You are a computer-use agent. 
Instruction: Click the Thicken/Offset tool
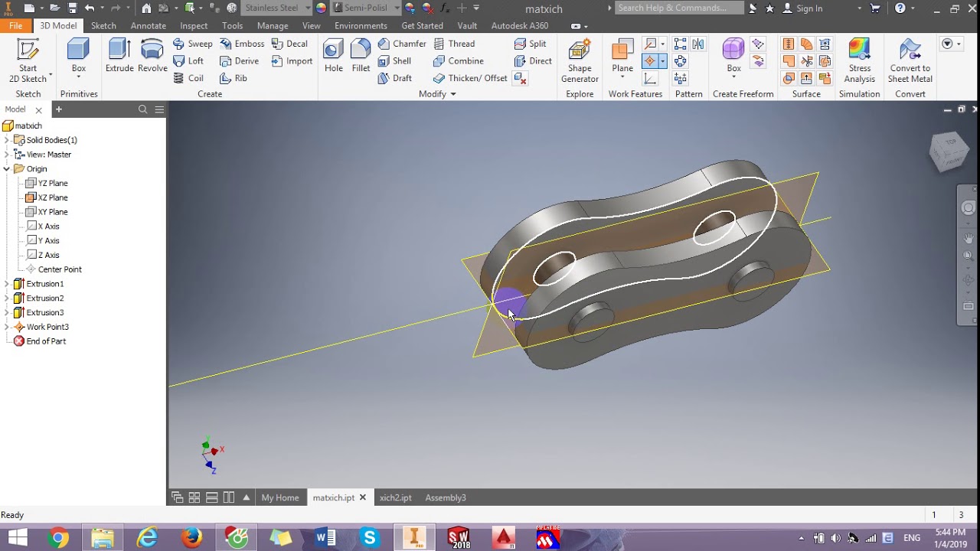click(x=471, y=78)
